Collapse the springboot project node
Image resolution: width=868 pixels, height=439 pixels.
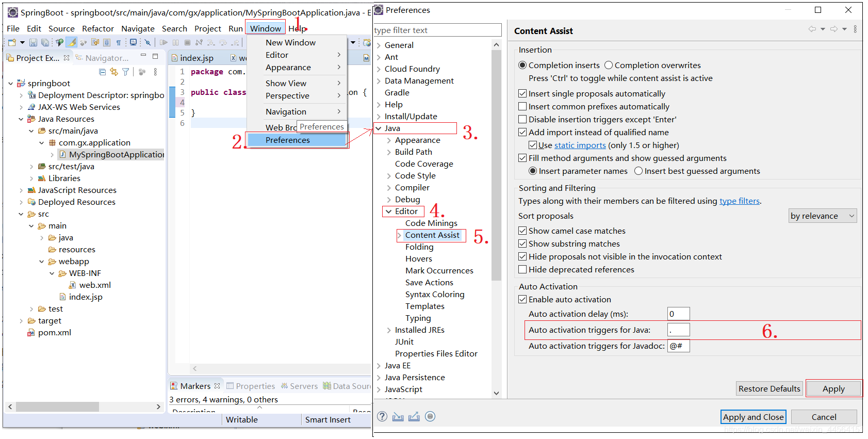11,84
